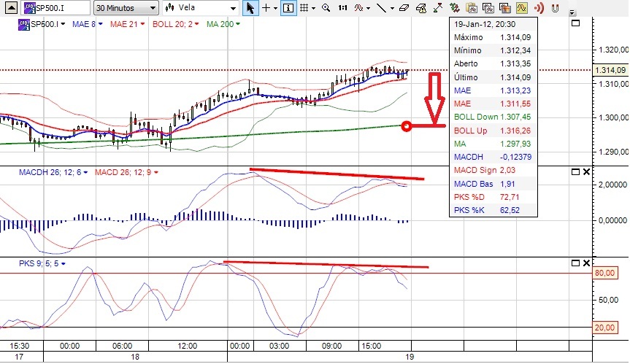This screenshot has width=630, height=364.
Task: Select the crosshair tool
Action: coord(266,7)
